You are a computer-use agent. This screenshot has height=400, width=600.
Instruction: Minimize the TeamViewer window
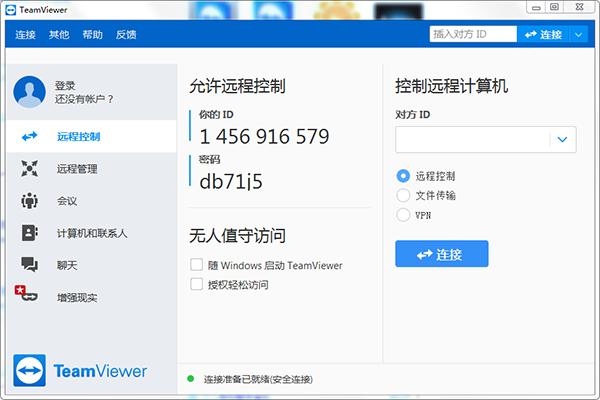pos(536,7)
